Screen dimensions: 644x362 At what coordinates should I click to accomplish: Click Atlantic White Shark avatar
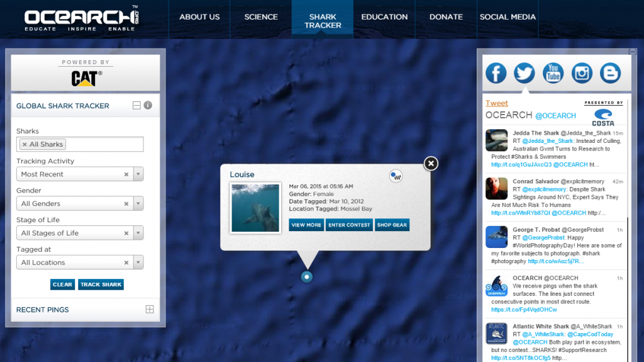coord(497,333)
